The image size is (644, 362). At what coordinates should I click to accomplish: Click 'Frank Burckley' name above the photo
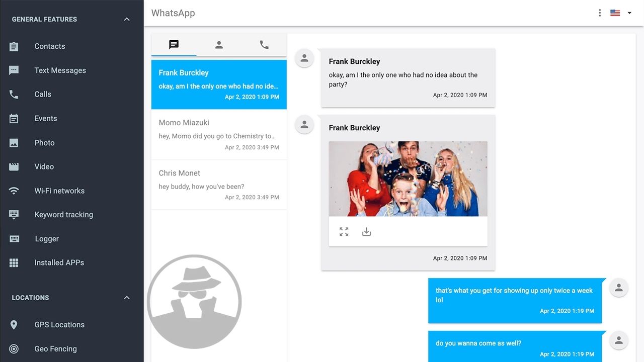[354, 128]
